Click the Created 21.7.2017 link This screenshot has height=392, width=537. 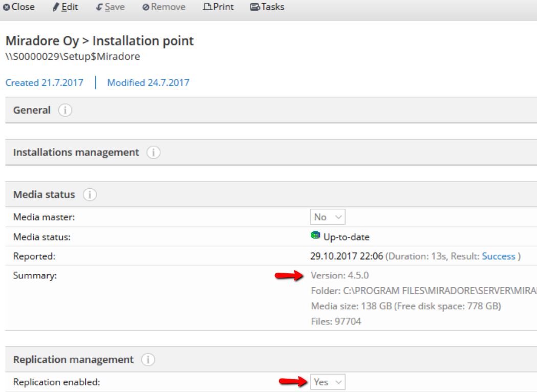[x=45, y=82]
